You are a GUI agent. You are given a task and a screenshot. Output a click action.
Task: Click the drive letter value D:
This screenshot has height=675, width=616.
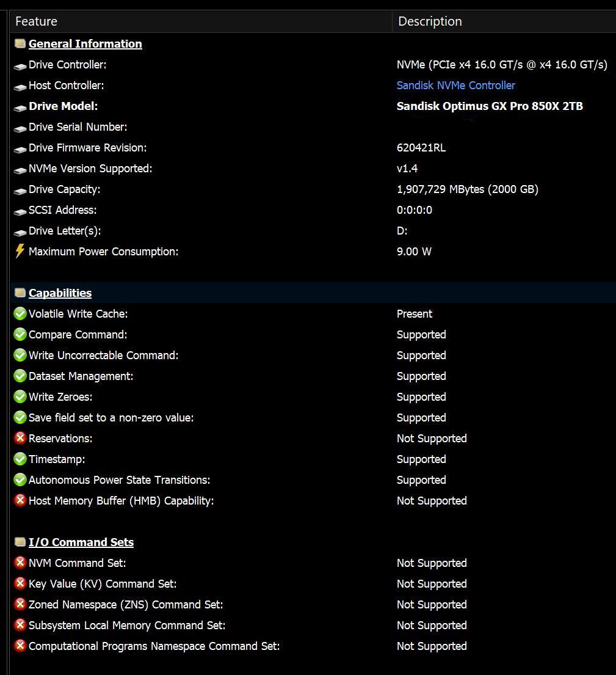pyautogui.click(x=402, y=231)
